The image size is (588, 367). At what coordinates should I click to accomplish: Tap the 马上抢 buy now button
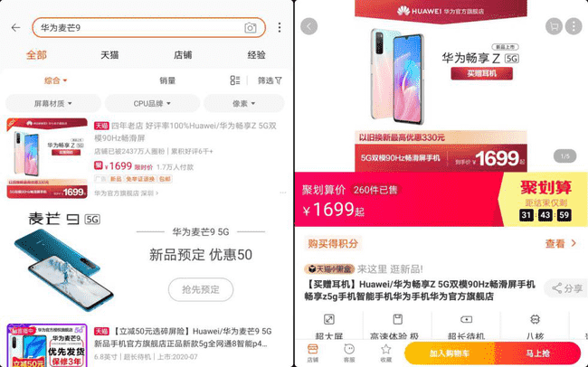pyautogui.click(x=537, y=353)
